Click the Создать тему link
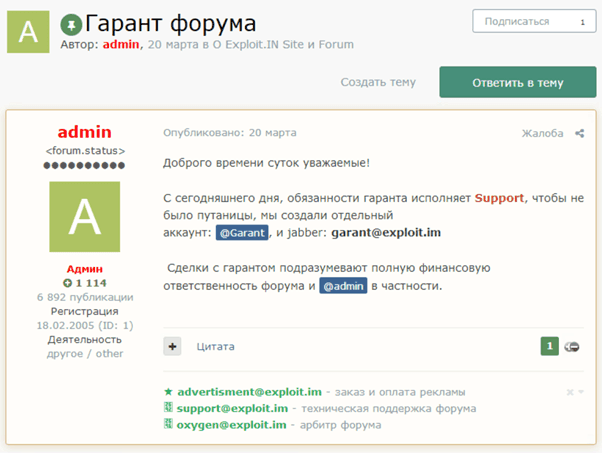The image size is (602, 453). pyautogui.click(x=378, y=82)
